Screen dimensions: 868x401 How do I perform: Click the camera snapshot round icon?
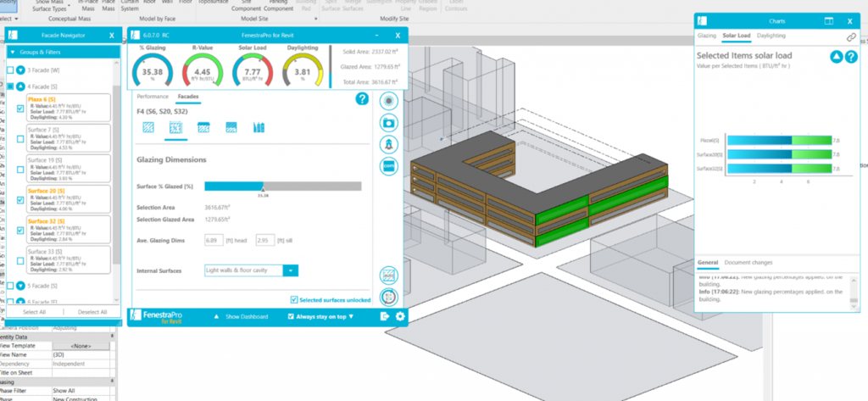coord(389,122)
